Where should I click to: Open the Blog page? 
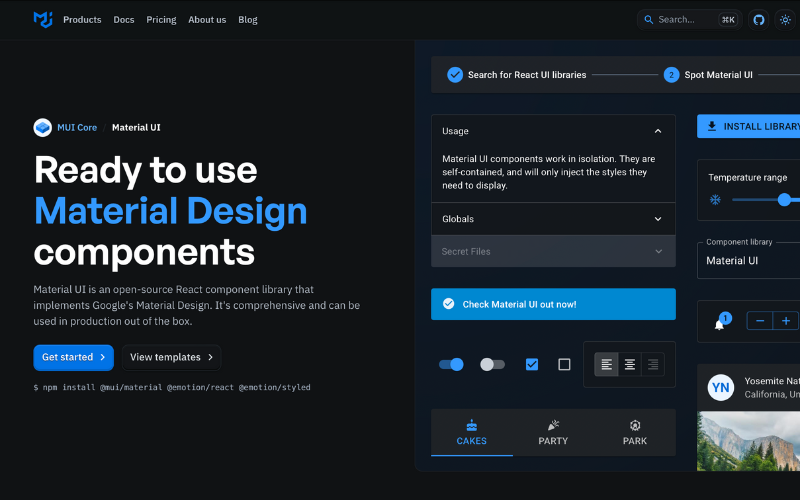248,20
